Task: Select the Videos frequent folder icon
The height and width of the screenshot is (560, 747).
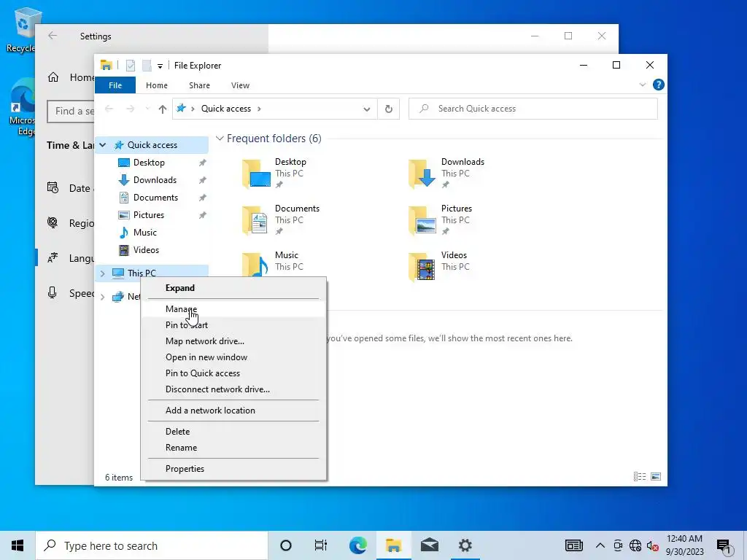Action: [x=422, y=267]
